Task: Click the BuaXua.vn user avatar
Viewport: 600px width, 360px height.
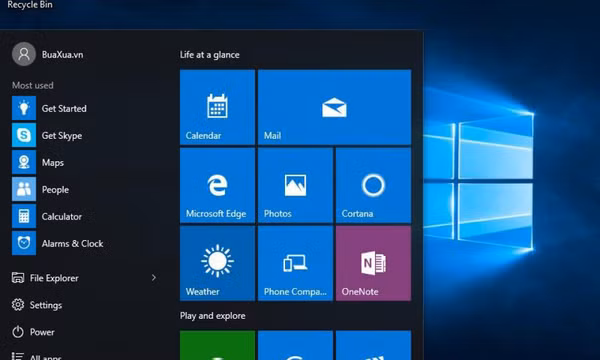Action: 24,54
